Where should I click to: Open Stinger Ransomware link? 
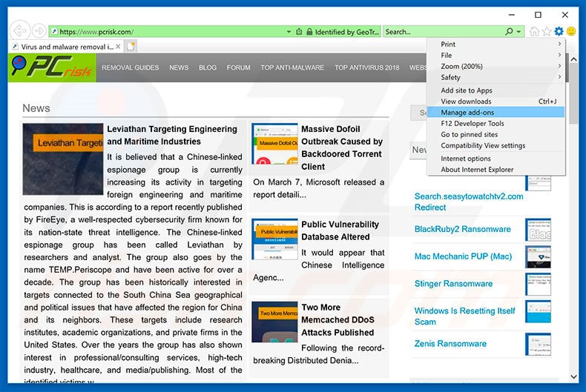click(x=453, y=283)
